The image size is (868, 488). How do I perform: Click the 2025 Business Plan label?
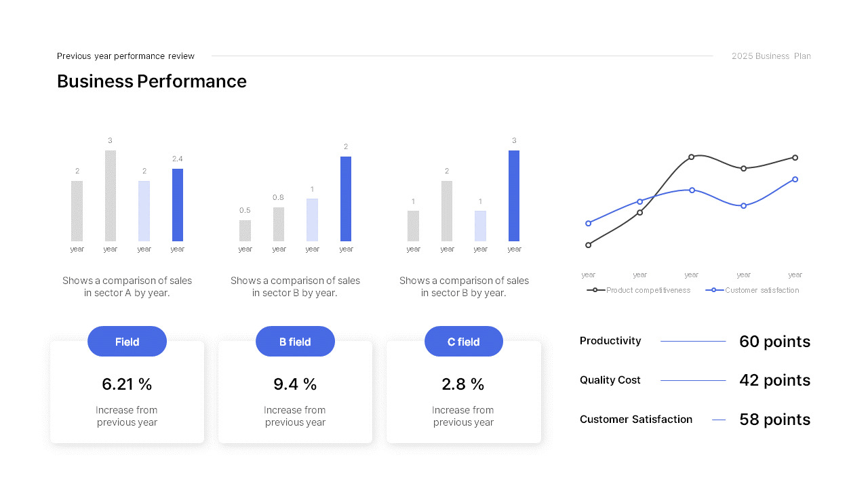click(771, 56)
